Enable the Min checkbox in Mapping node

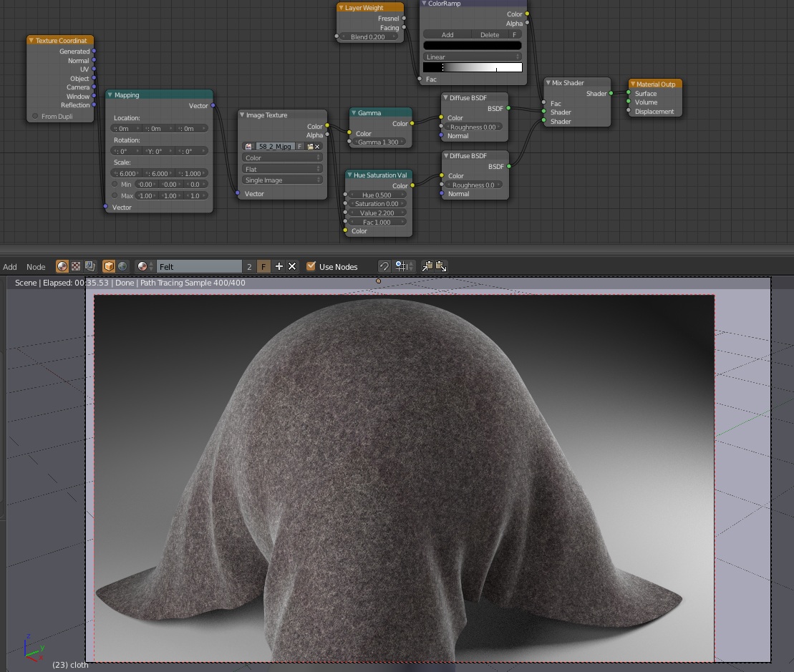(115, 185)
